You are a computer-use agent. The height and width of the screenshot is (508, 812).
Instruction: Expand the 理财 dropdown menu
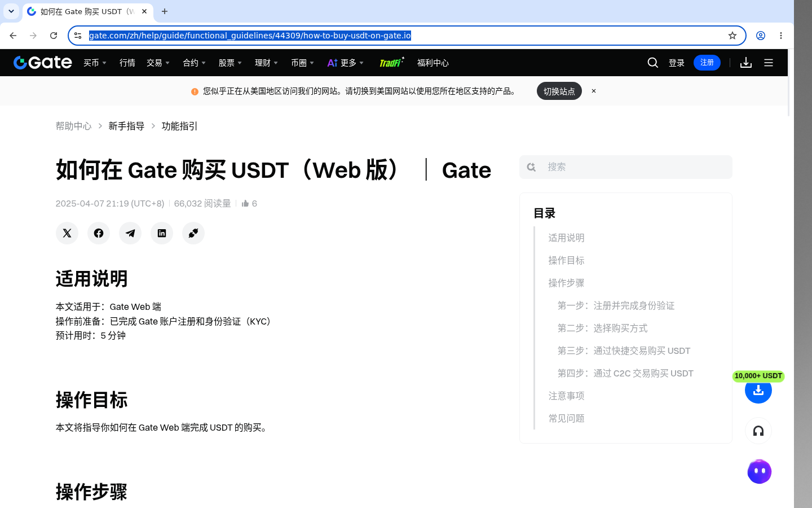(266, 63)
